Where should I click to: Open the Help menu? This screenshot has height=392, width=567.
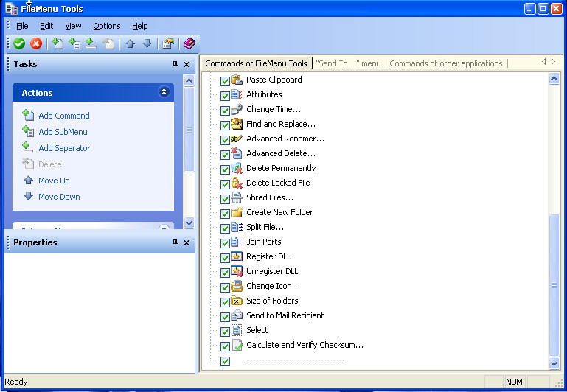139,26
